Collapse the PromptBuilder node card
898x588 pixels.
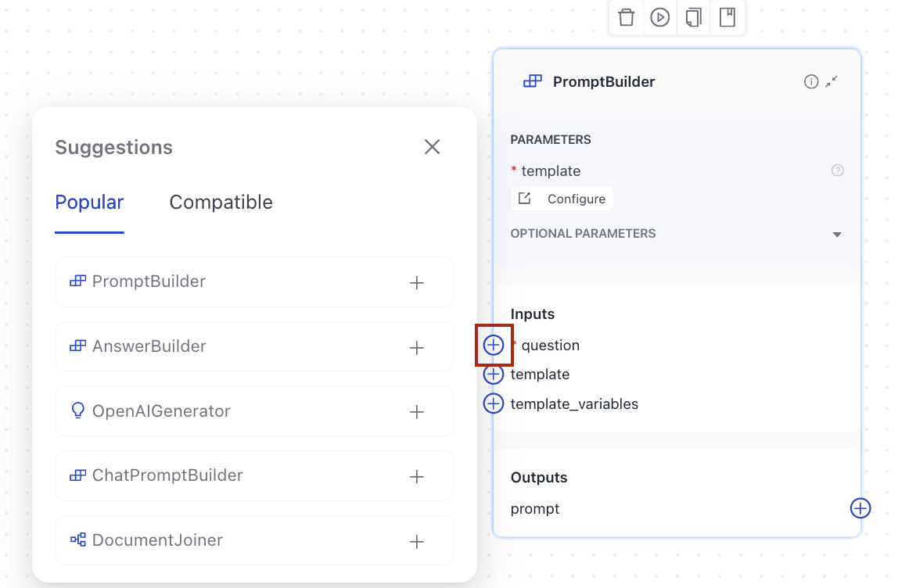point(832,81)
